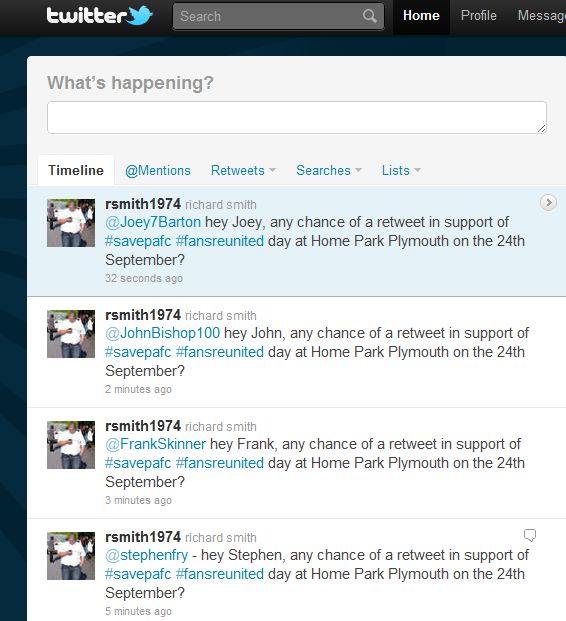Click avatar on the Joey7Barton tweet

coord(71,223)
